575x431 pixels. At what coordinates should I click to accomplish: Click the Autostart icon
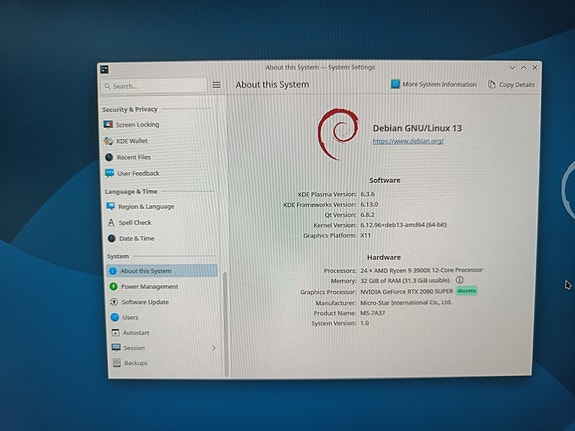click(116, 332)
